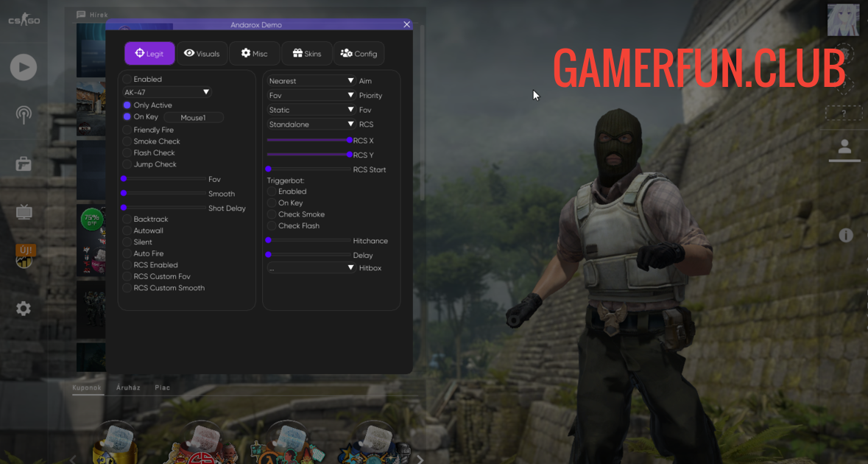
Task: Click the Smooth slider
Action: 164,193
